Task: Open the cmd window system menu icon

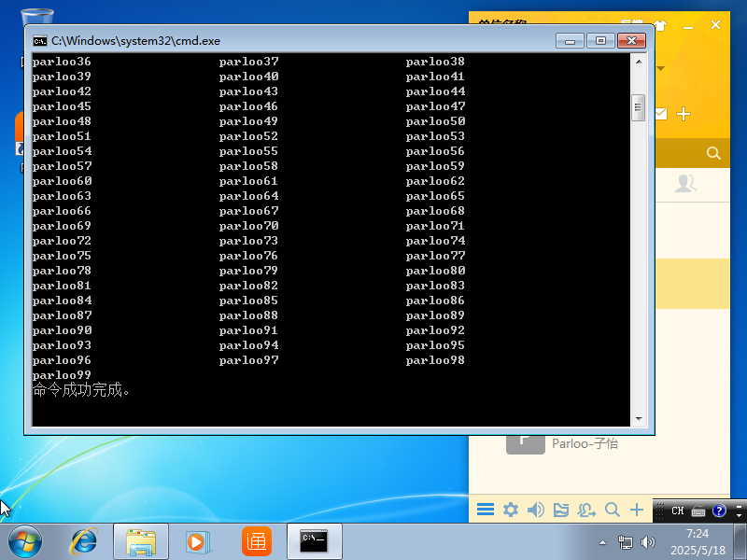Action: [x=40, y=41]
